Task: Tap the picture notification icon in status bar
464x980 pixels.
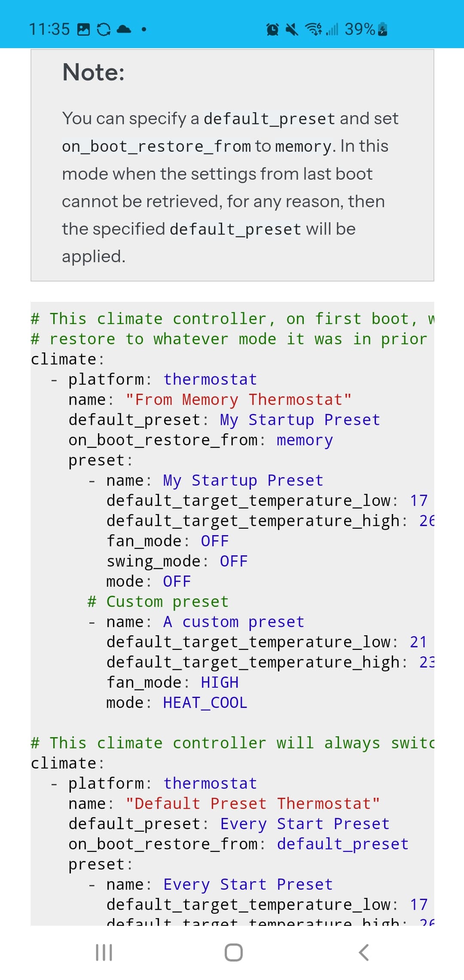Action: point(83,30)
